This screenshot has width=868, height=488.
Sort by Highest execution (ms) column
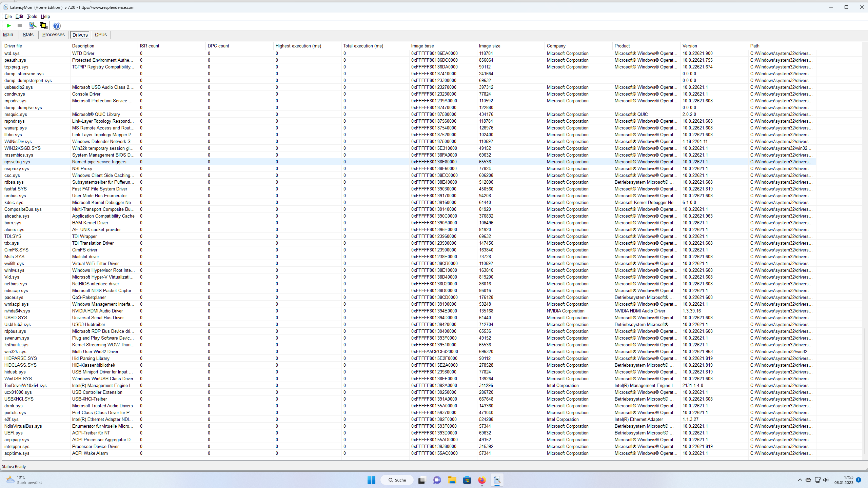[x=298, y=46]
